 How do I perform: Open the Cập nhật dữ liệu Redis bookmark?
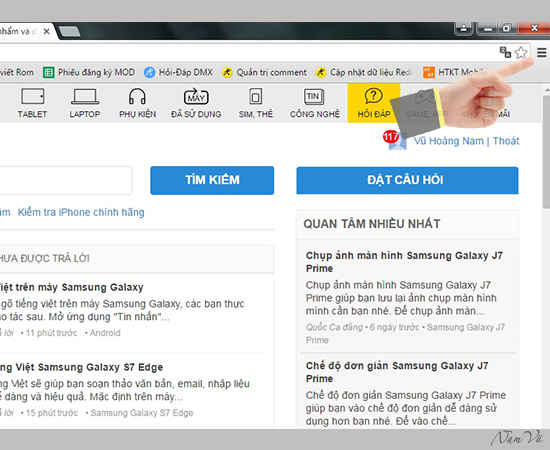tap(364, 73)
